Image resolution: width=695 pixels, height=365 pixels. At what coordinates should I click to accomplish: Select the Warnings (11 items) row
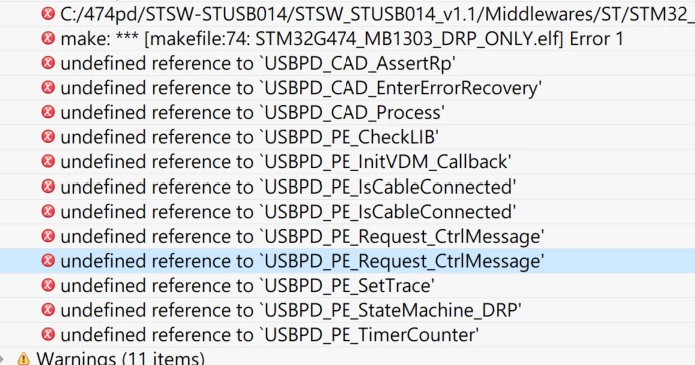coord(348,357)
